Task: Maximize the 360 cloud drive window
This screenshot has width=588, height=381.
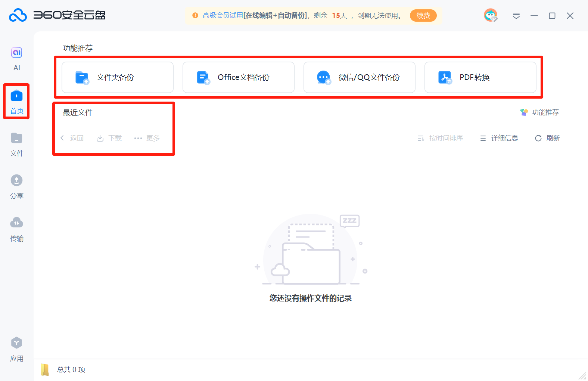Action: [x=552, y=16]
